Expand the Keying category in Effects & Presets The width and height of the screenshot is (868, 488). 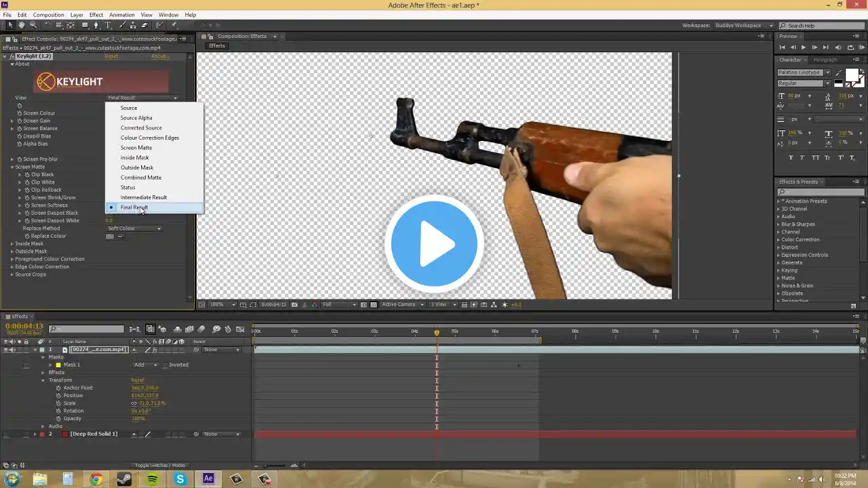[778, 270]
